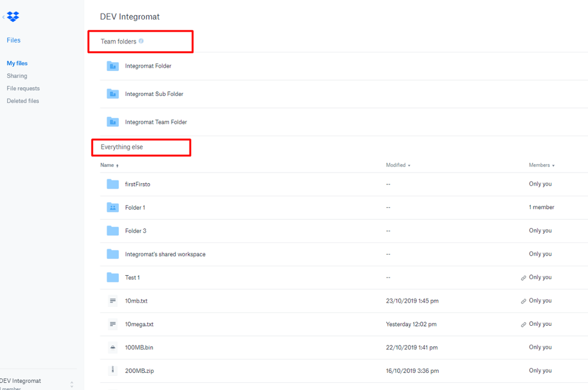Open File requests in sidebar
The height and width of the screenshot is (390, 588).
coord(24,88)
